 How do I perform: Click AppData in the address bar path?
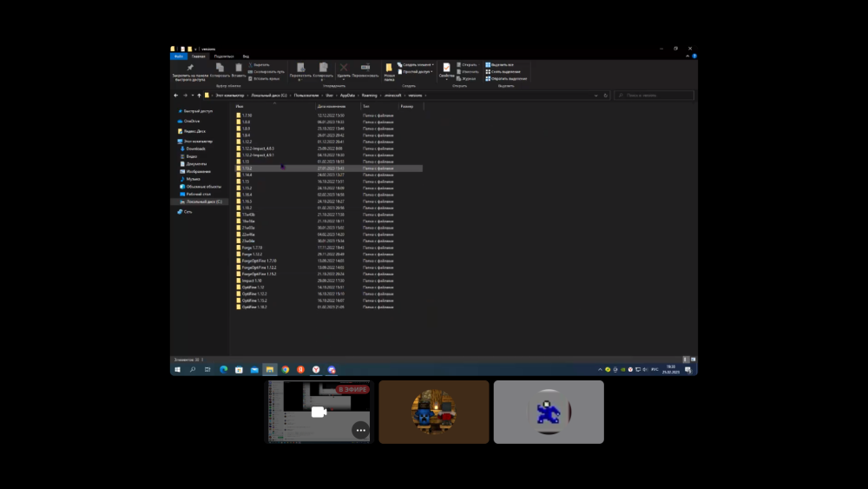347,96
